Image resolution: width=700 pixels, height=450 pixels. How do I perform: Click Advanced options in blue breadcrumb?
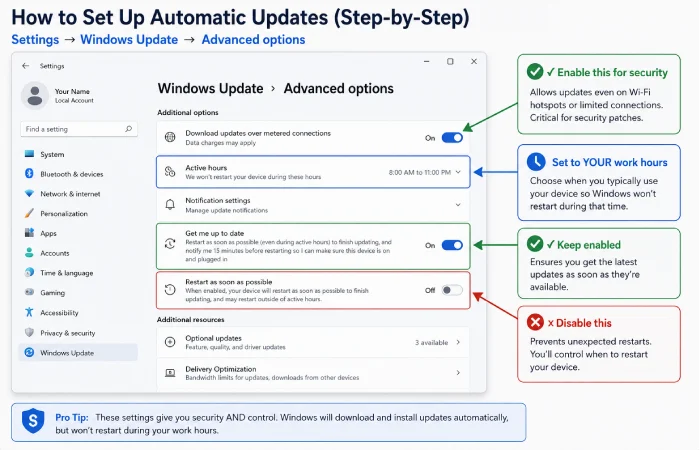coord(254,40)
